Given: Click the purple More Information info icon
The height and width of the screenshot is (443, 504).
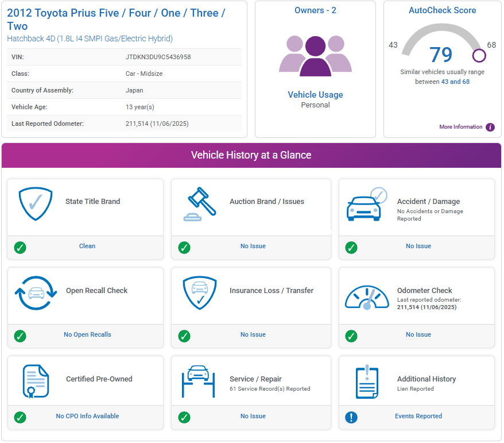Looking at the screenshot, I should coord(490,127).
